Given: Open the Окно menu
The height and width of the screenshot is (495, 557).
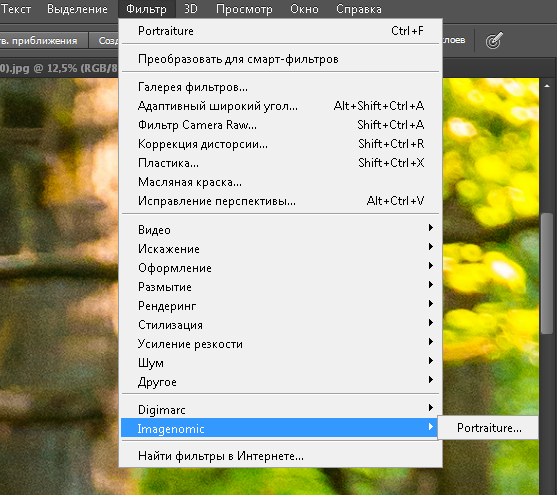Looking at the screenshot, I should pos(304,9).
